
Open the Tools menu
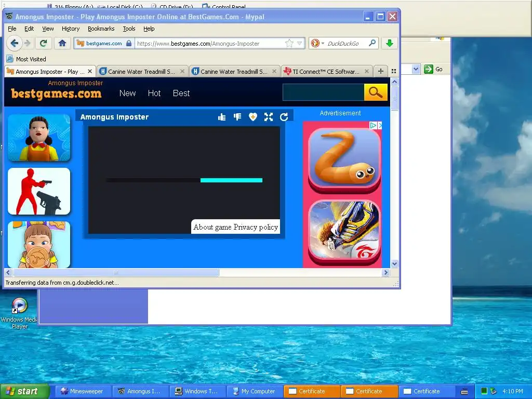[129, 29]
